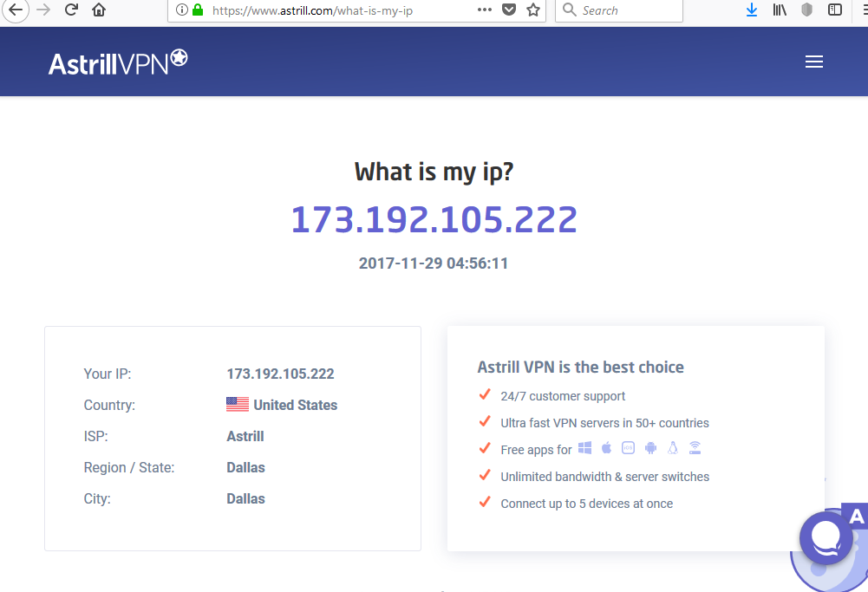Viewport: 868px width, 592px height.
Task: Click 'Astrill VPN is the best choice' heading
Action: tap(581, 368)
